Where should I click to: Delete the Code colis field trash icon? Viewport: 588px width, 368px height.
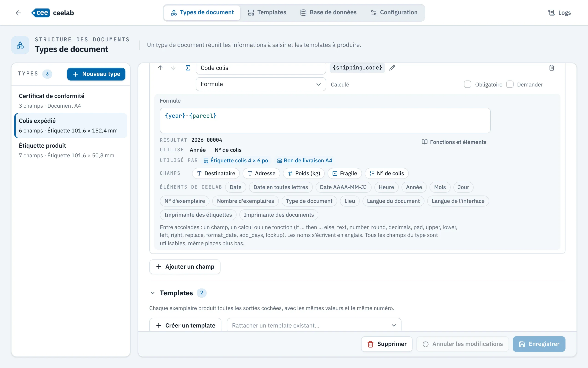click(552, 68)
